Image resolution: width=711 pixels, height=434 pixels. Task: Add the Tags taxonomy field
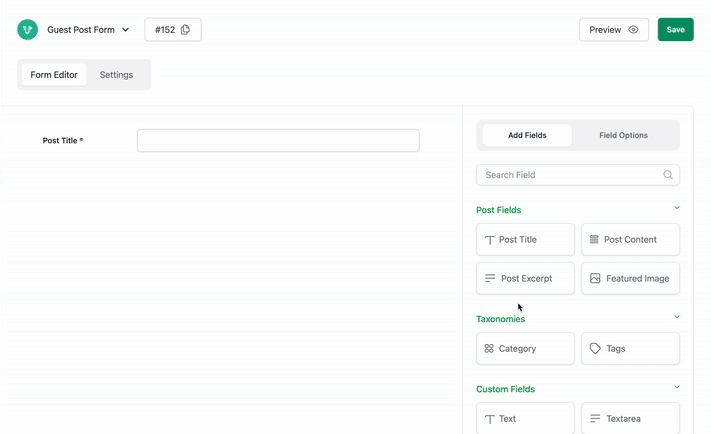tap(630, 348)
